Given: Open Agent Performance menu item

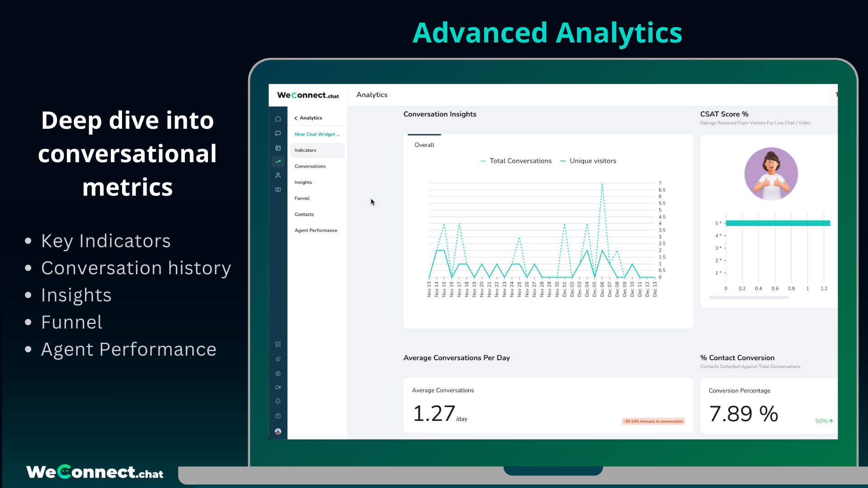Looking at the screenshot, I should 316,230.
